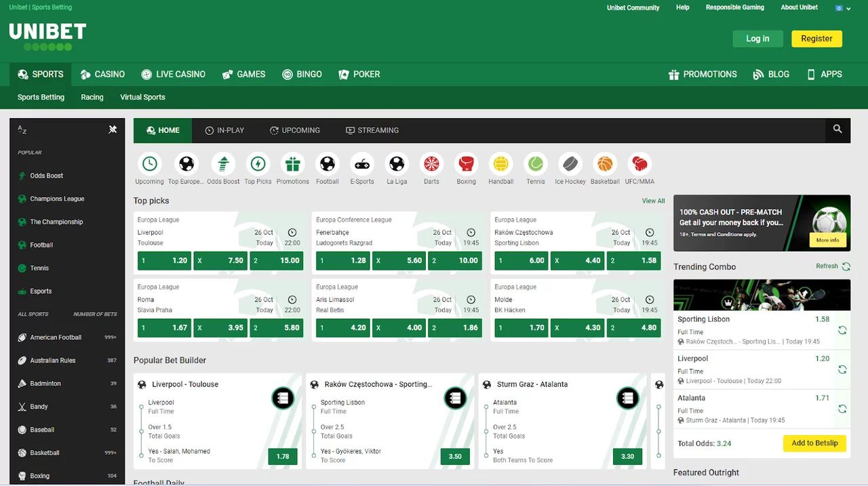868x486 pixels.
Task: Click the A-Z sort icon in sidebar
Action: (22, 129)
